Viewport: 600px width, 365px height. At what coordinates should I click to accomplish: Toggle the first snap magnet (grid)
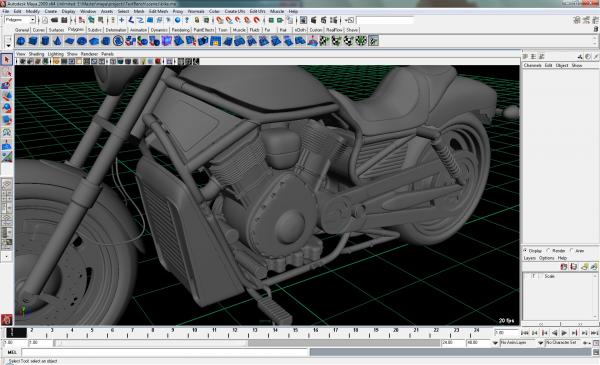[219, 20]
